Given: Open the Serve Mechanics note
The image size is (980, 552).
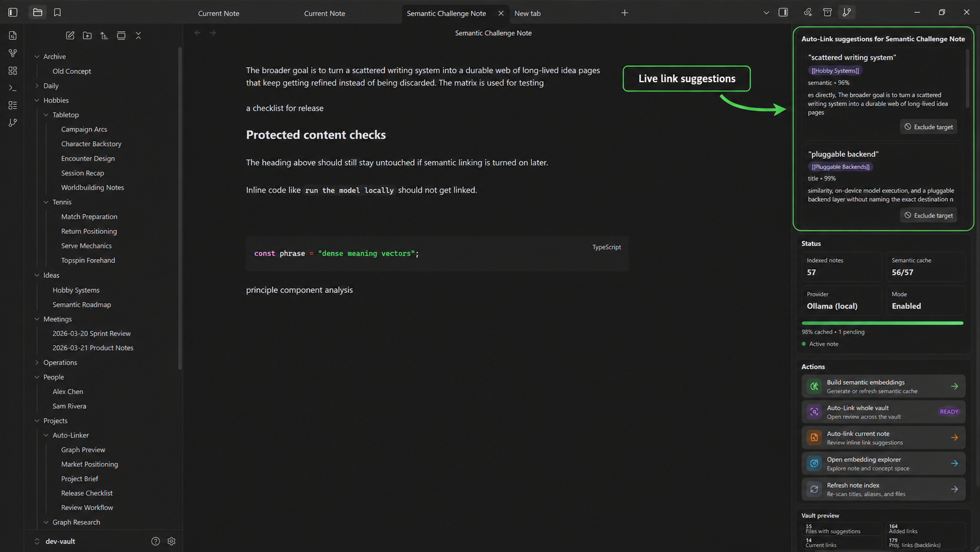Looking at the screenshot, I should (86, 246).
